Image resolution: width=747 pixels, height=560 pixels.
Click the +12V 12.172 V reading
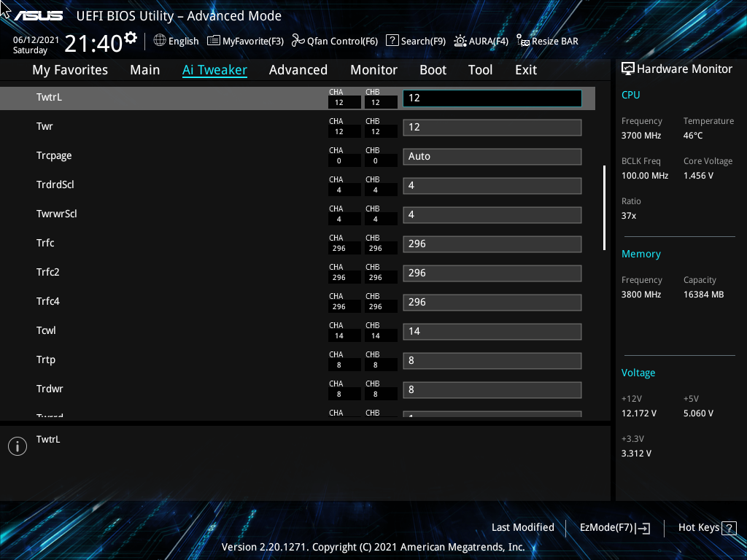[639, 413]
